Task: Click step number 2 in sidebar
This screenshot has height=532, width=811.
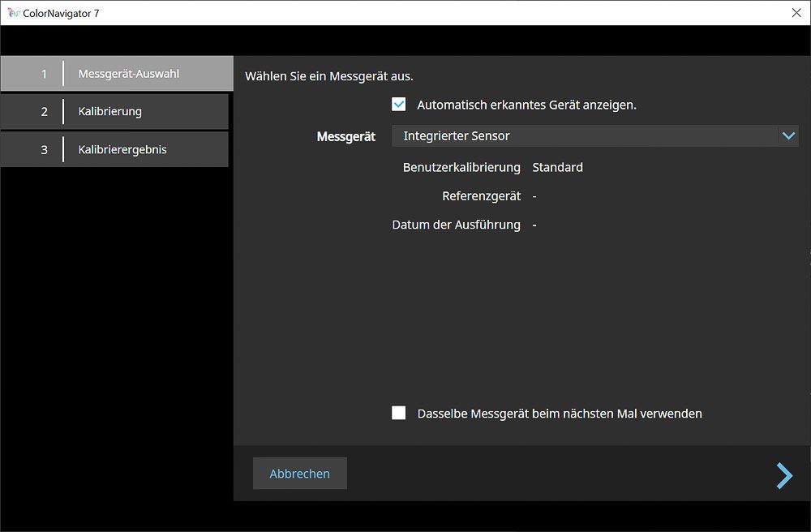Action: tap(45, 111)
